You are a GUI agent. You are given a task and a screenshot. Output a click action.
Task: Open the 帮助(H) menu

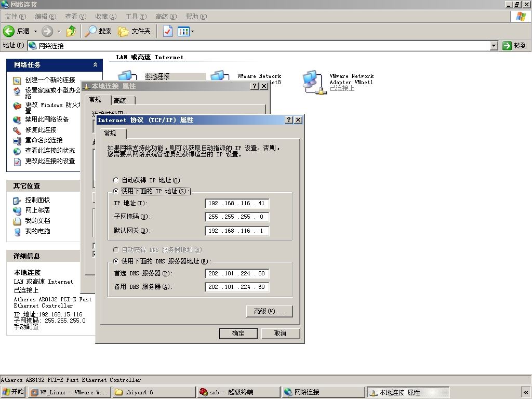pyautogui.click(x=196, y=16)
